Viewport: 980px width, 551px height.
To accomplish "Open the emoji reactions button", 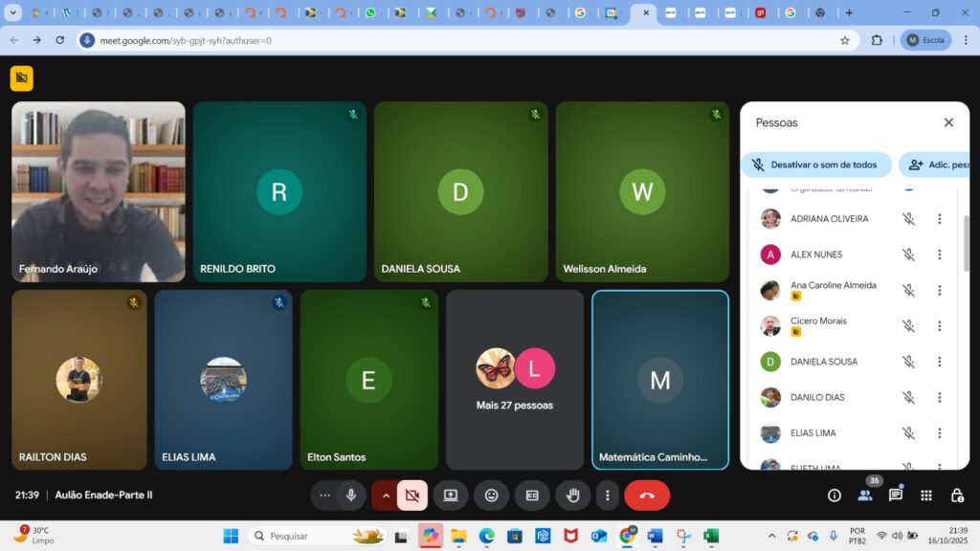I will [x=491, y=496].
